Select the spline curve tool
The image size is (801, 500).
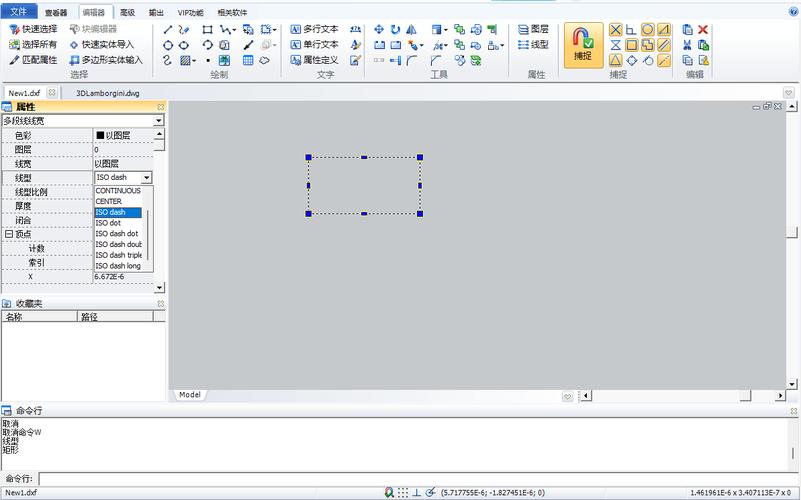(x=168, y=60)
